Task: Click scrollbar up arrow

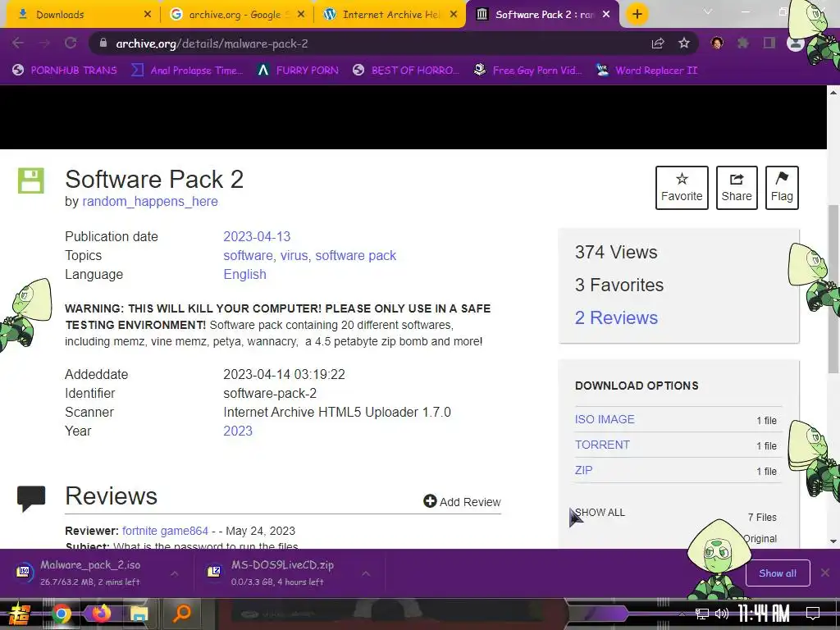Action: click(x=833, y=92)
